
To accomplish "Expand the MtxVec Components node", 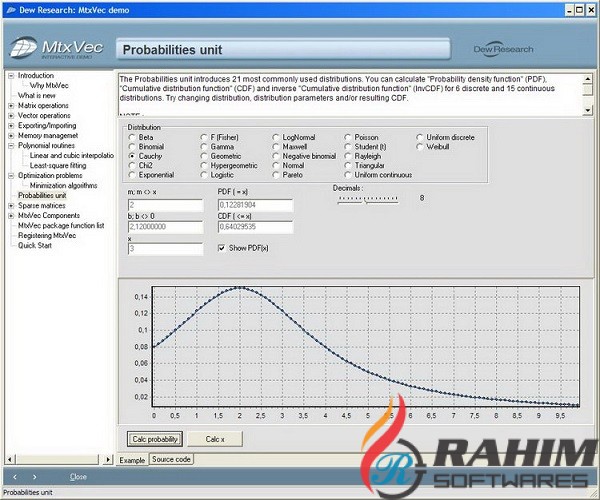I will [11, 215].
